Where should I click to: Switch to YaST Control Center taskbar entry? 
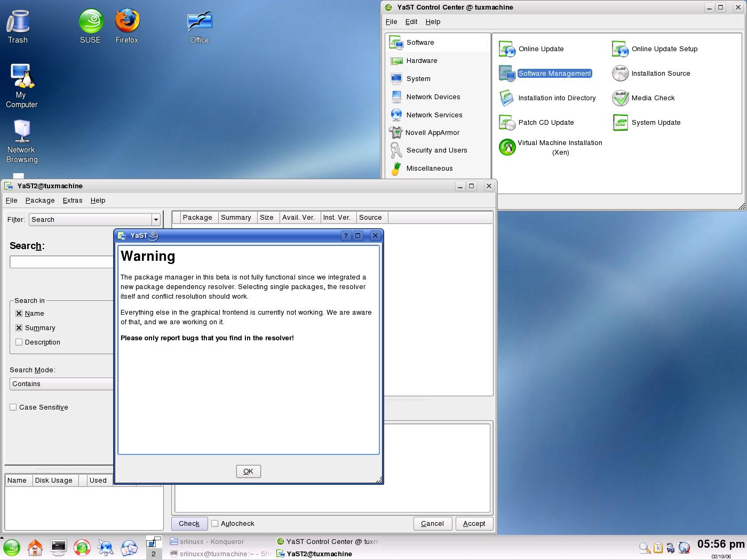click(328, 541)
